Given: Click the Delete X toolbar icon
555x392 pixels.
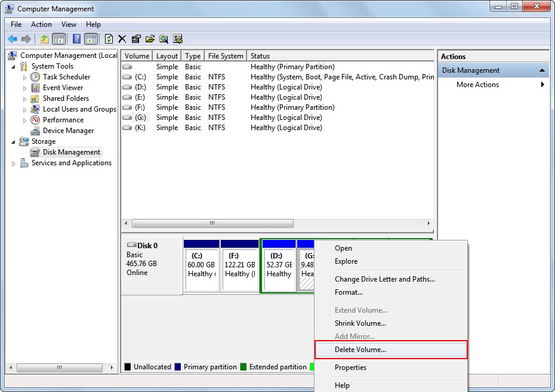Looking at the screenshot, I should click(x=122, y=39).
